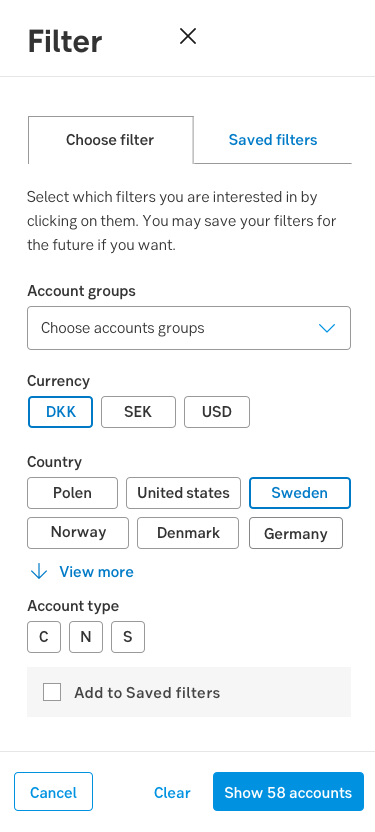Clear all selected filters
The width and height of the screenshot is (375, 832).
coord(172,792)
